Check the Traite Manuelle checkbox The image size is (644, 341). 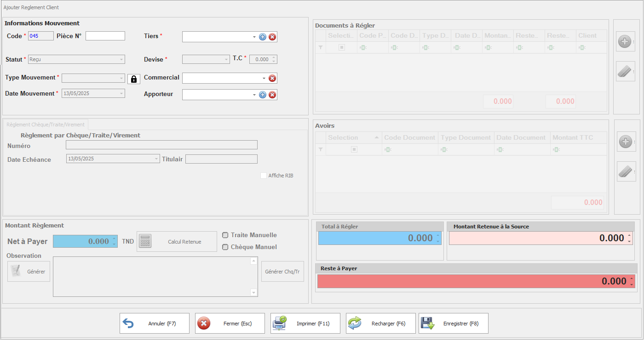click(x=225, y=235)
